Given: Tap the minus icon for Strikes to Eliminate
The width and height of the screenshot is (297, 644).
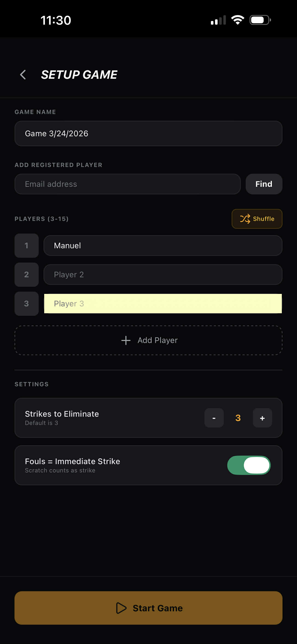Looking at the screenshot, I should (214, 418).
